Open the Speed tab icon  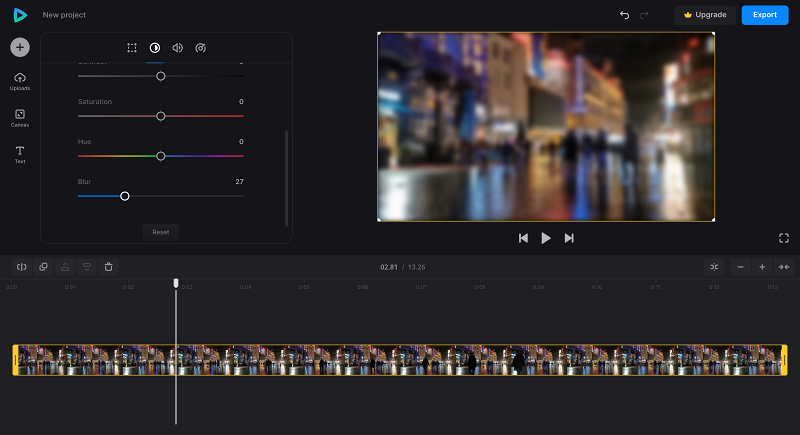click(x=201, y=48)
